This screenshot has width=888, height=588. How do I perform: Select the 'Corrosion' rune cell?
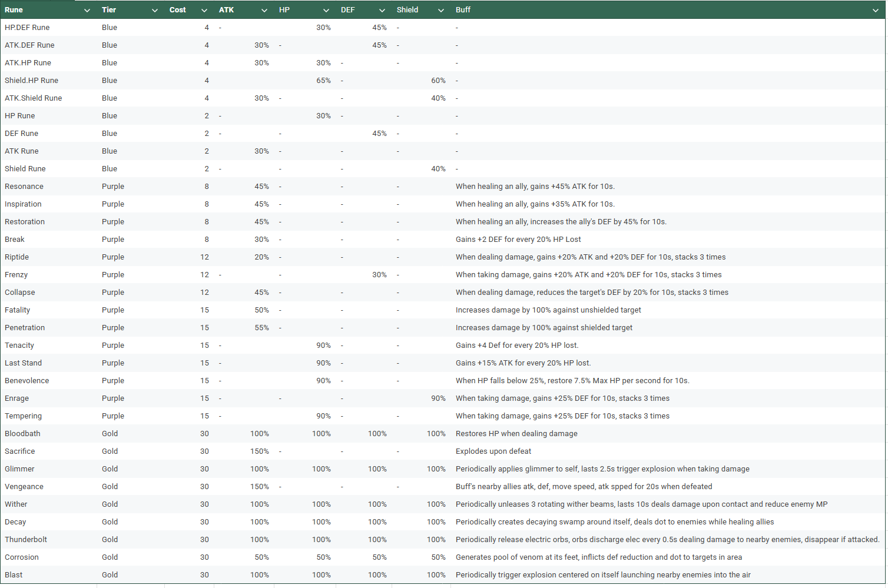click(48, 557)
